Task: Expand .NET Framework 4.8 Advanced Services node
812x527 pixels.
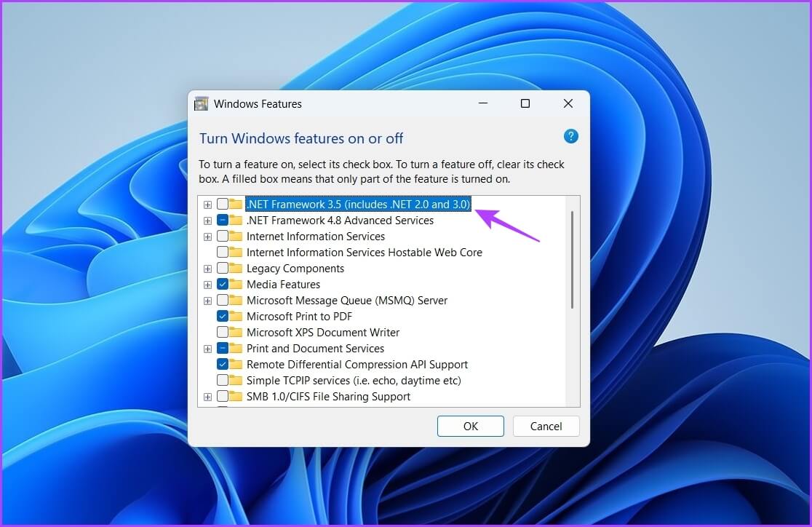Action: point(207,221)
